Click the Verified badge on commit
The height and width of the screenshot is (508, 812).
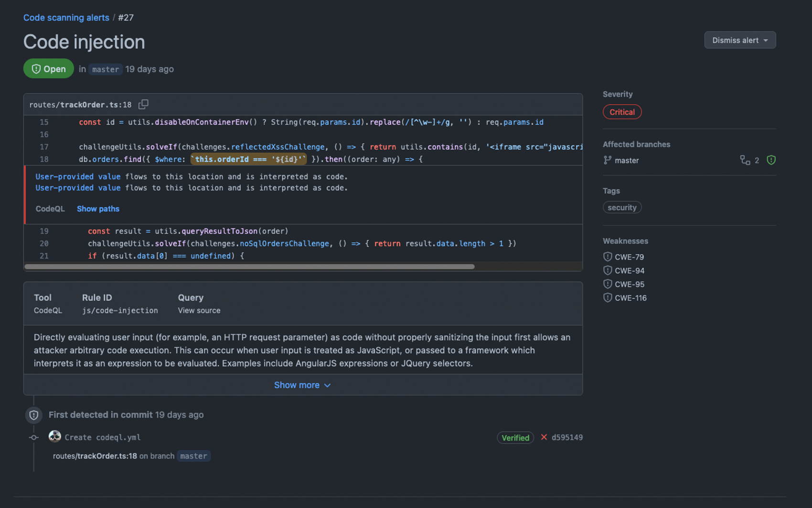click(x=515, y=438)
